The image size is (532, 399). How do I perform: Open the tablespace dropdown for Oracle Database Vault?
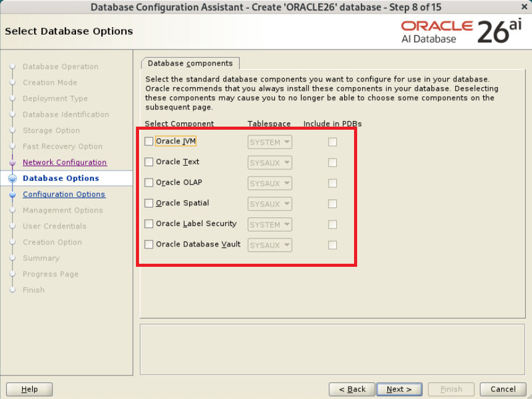click(x=270, y=245)
